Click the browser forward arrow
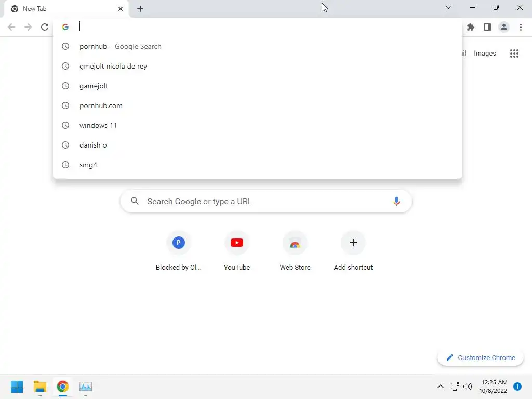This screenshot has width=532, height=399. (x=28, y=27)
